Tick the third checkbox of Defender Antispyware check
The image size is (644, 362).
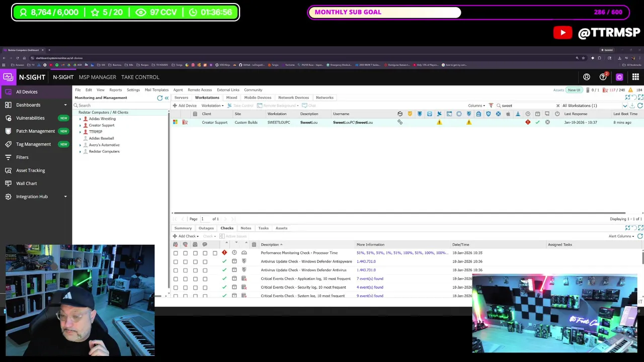click(195, 261)
